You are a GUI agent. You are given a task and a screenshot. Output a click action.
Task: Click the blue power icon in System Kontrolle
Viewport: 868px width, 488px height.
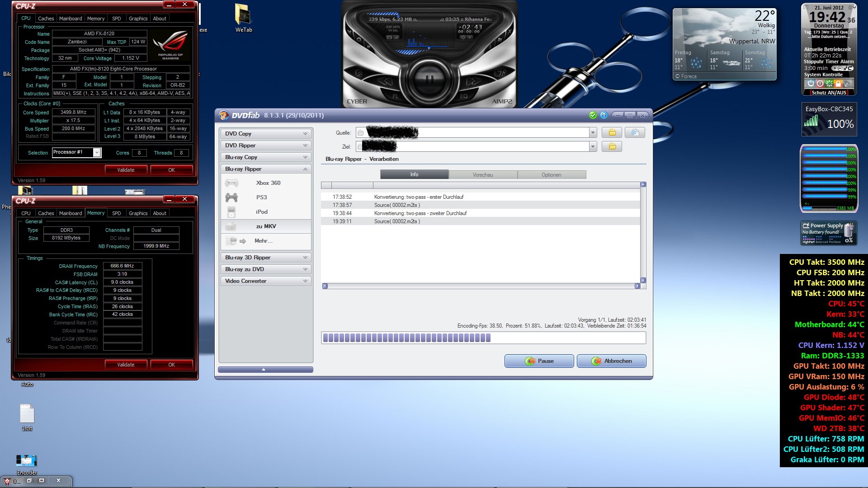[x=811, y=84]
